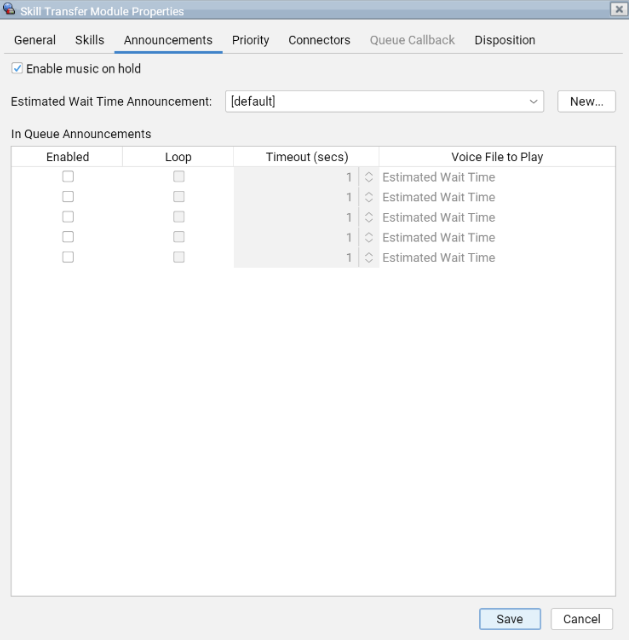629x640 pixels.
Task: Click the Queue Callback tab
Action: (x=412, y=40)
